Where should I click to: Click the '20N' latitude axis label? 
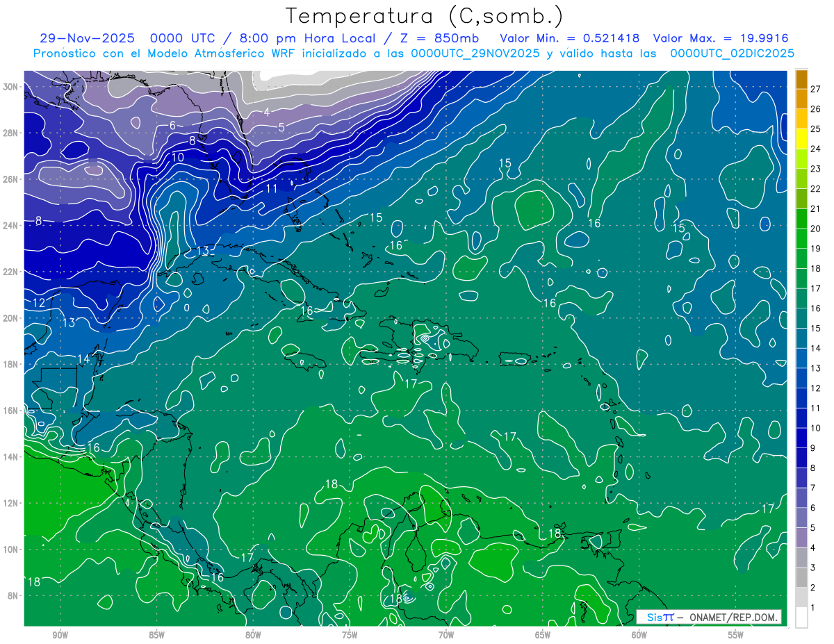click(11, 317)
